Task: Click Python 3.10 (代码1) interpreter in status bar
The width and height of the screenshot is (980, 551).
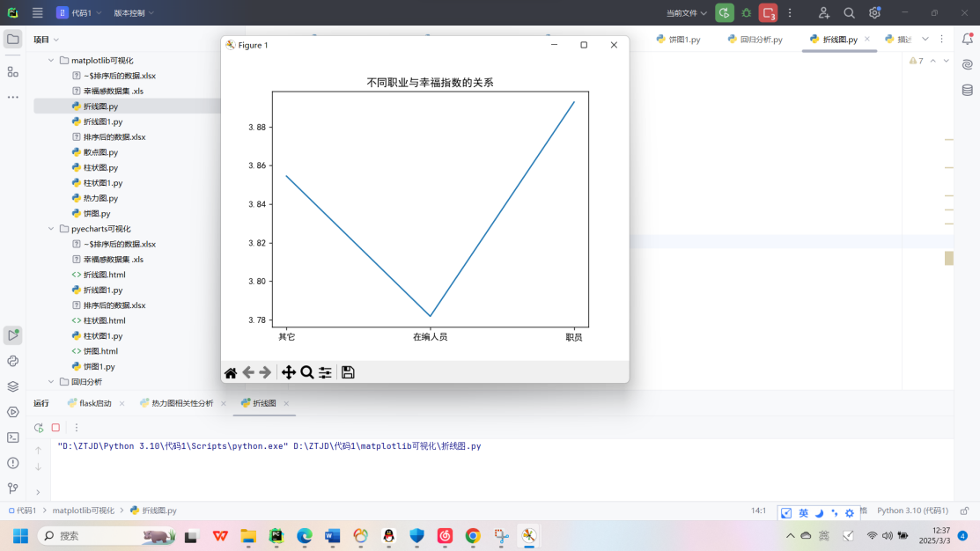Action: click(912, 511)
